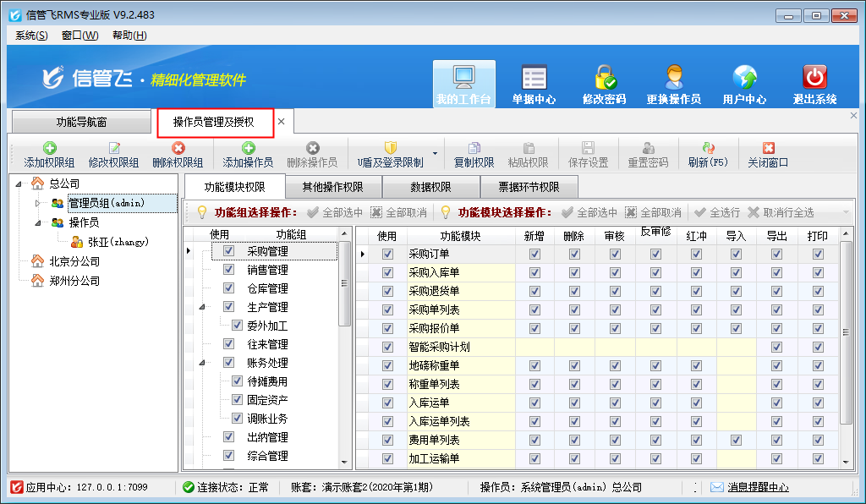Viewport: 866px width, 504px height.
Task: Click 添加权限组 toolbar icon
Action: (50, 148)
